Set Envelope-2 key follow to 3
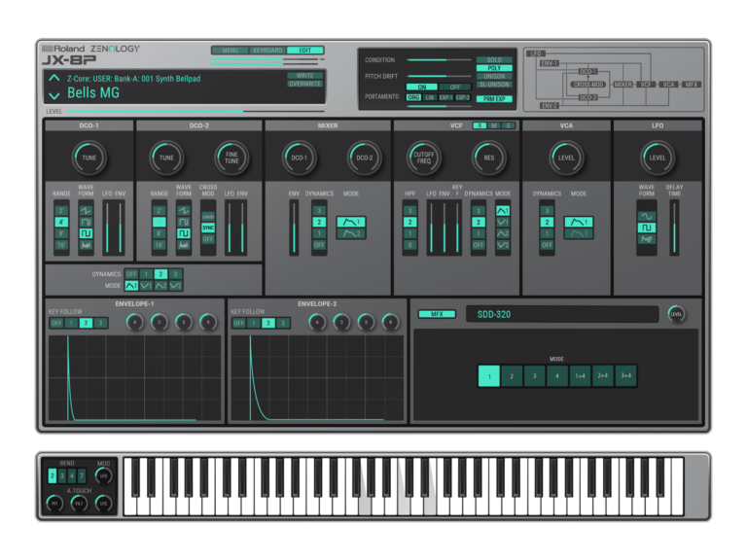The image size is (747, 560). [283, 323]
